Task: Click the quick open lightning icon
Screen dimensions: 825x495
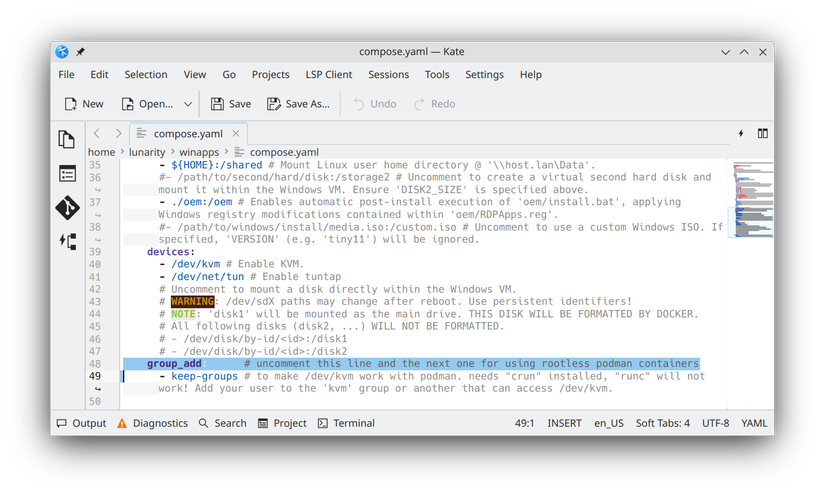Action: pos(741,134)
